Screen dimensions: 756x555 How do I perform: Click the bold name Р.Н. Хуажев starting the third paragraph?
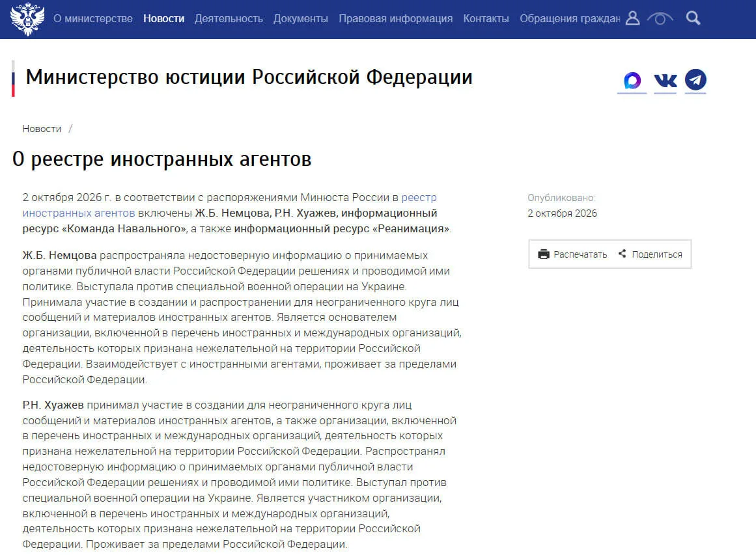(x=53, y=405)
